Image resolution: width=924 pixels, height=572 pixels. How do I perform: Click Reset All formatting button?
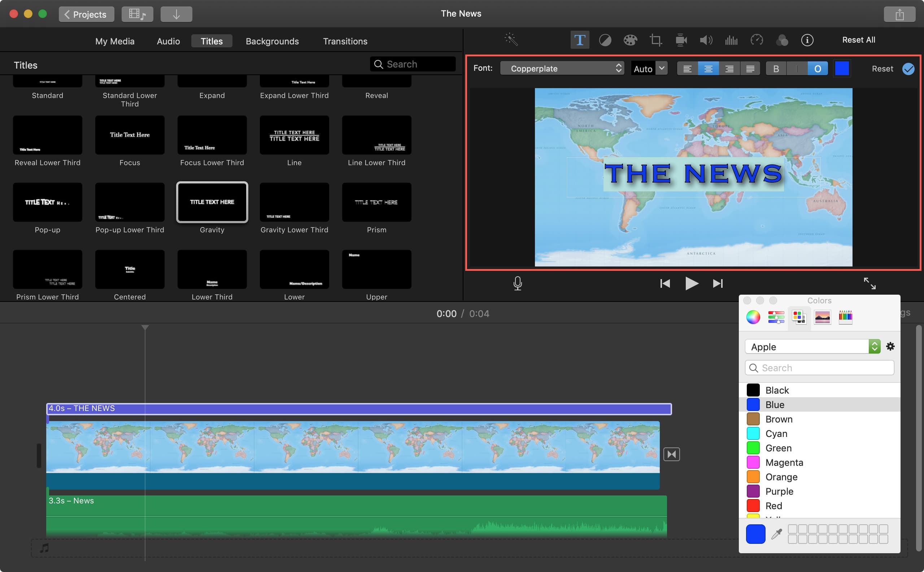pyautogui.click(x=857, y=40)
